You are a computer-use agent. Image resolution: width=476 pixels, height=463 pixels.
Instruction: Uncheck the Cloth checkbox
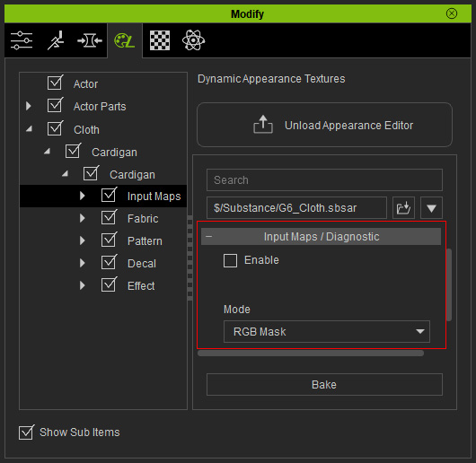pyautogui.click(x=55, y=128)
